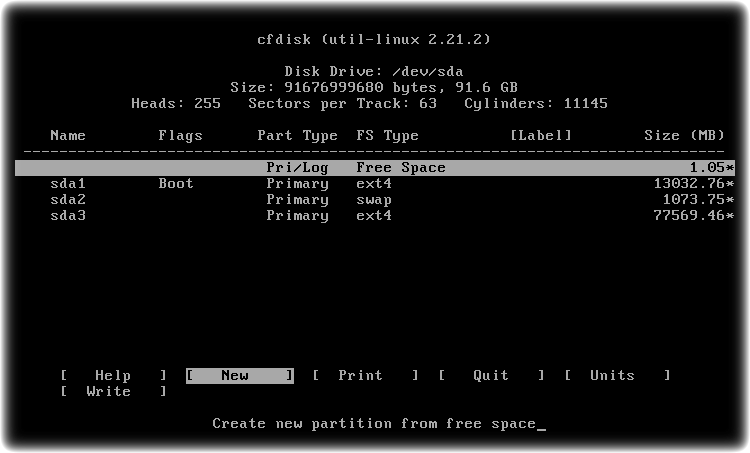Click the cfdisk version title text
The height and width of the screenshot is (453, 750).
click(x=374, y=39)
